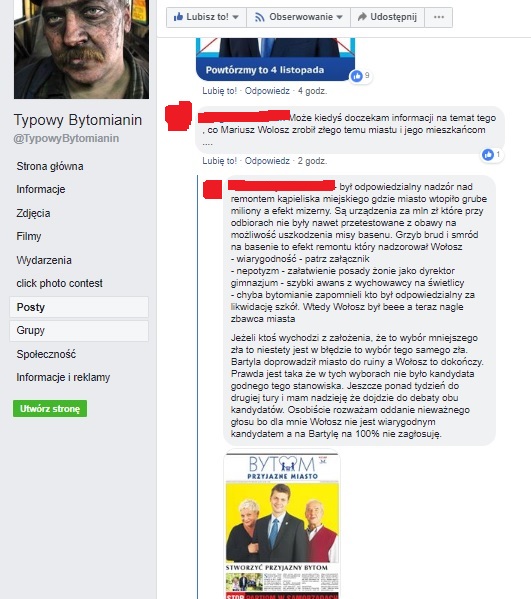Open the Powtórzmy to 4 listopada image

click(x=275, y=59)
